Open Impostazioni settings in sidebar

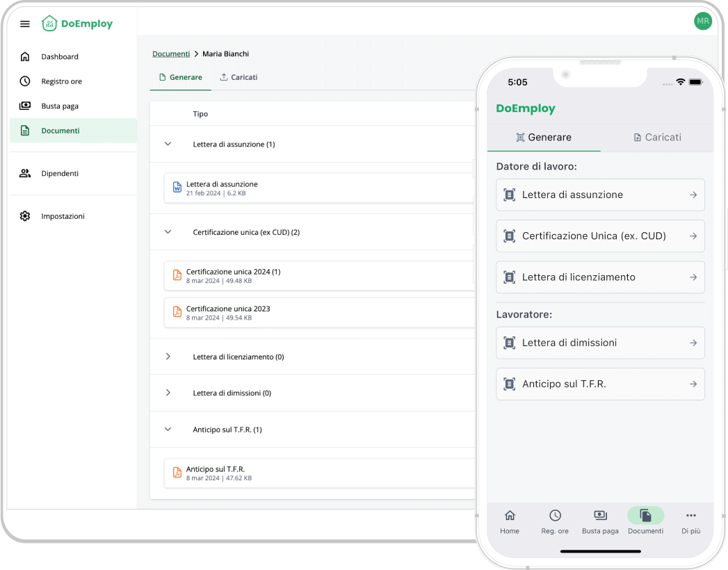(x=63, y=216)
